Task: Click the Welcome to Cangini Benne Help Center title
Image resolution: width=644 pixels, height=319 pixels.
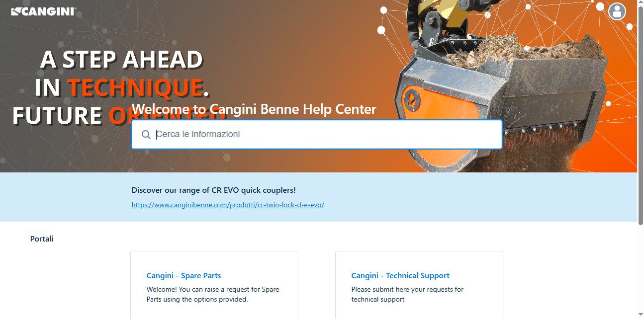Action: [254, 109]
